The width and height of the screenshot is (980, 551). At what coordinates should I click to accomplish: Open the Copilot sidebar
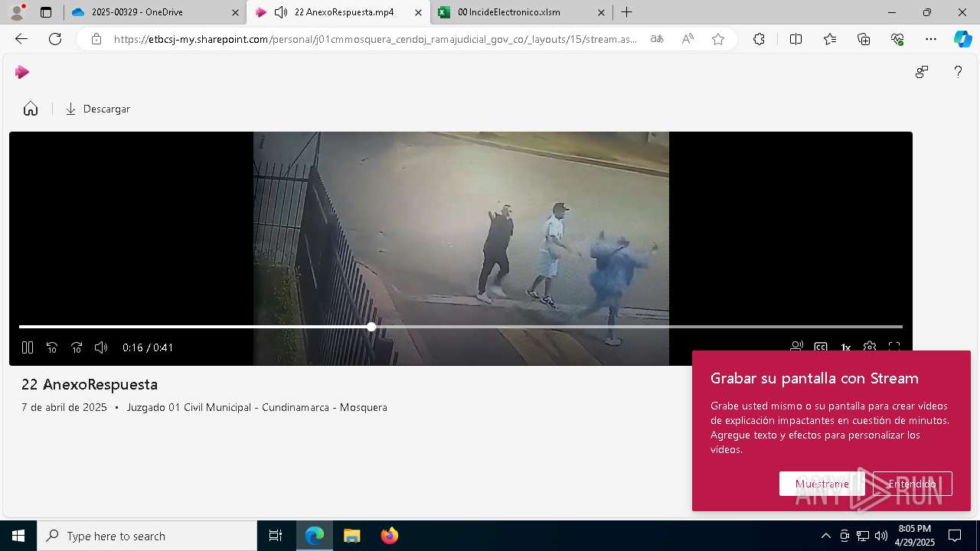pyautogui.click(x=962, y=39)
